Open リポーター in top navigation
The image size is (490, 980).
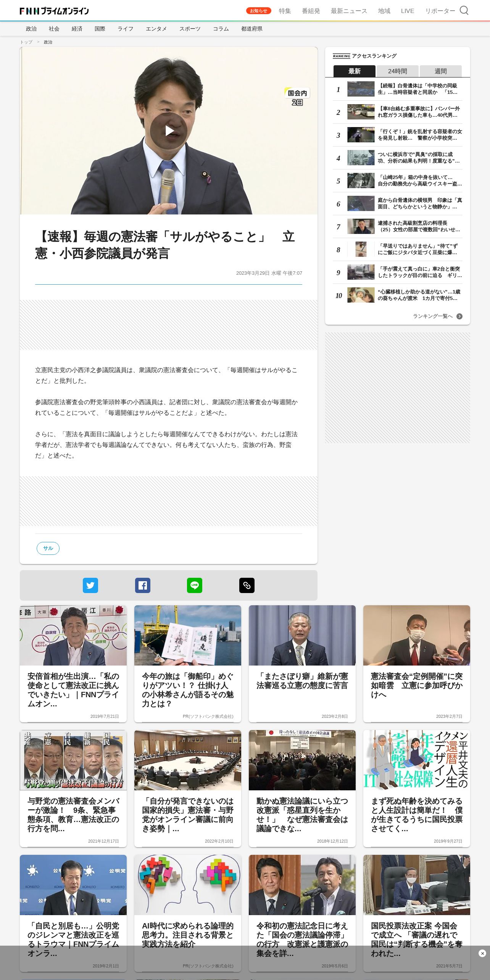[x=440, y=11]
